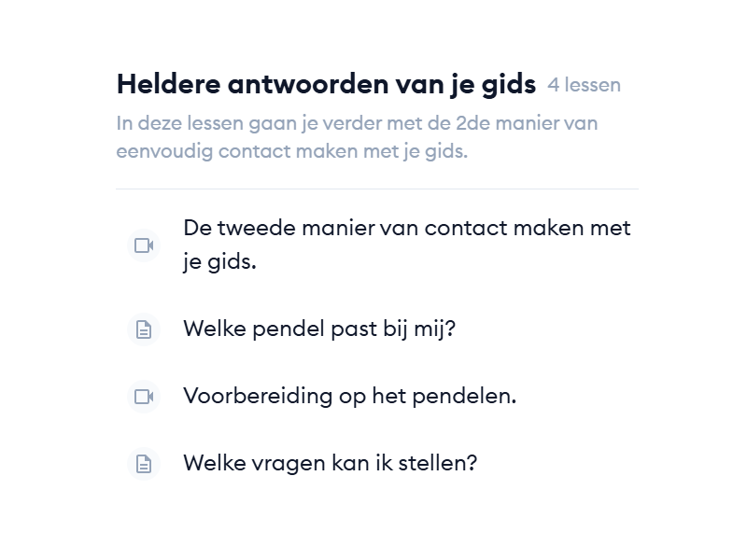Open lesson "De tweede manier van contact maken met"
The image size is (747, 560).
coord(406,229)
